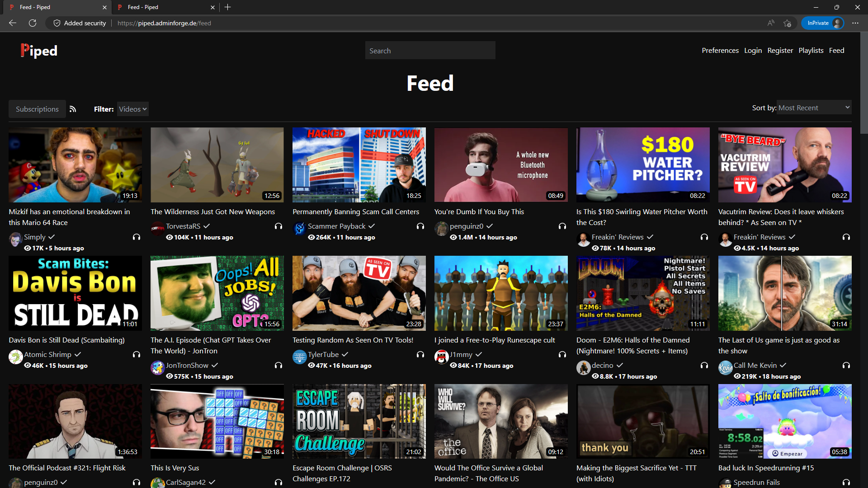Play audio-only for Mizkif's Mario 64 video
Screen dimensions: 868x488
pyautogui.click(x=137, y=237)
